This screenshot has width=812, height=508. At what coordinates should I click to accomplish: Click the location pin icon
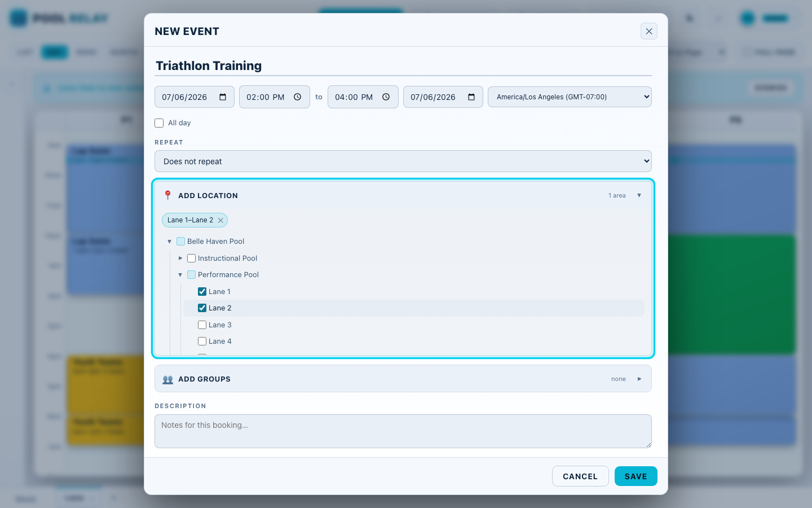click(167, 195)
